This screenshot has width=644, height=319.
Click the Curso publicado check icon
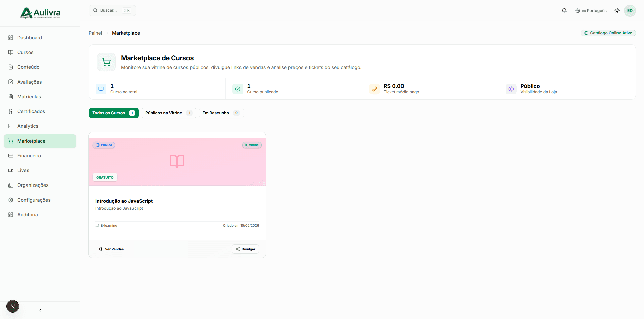tap(238, 89)
